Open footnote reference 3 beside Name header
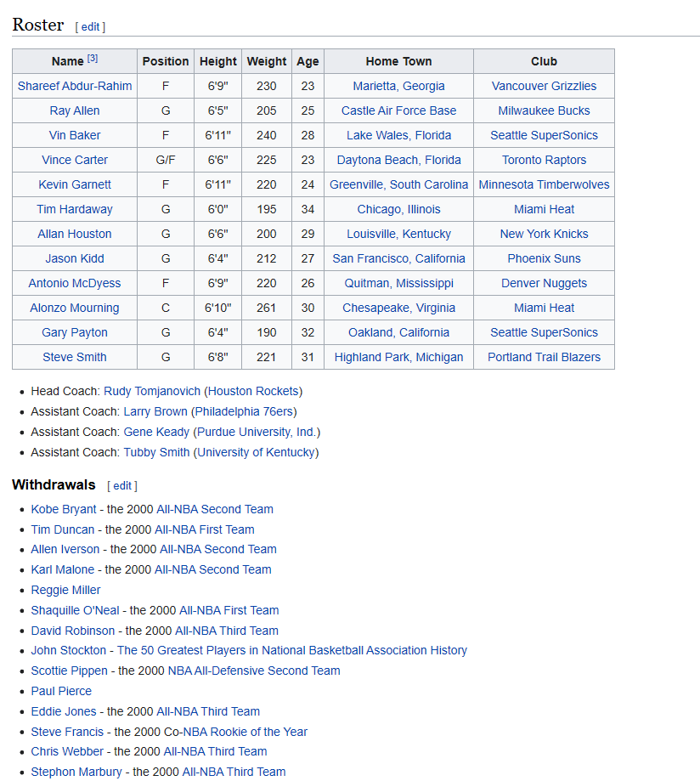 [93, 59]
